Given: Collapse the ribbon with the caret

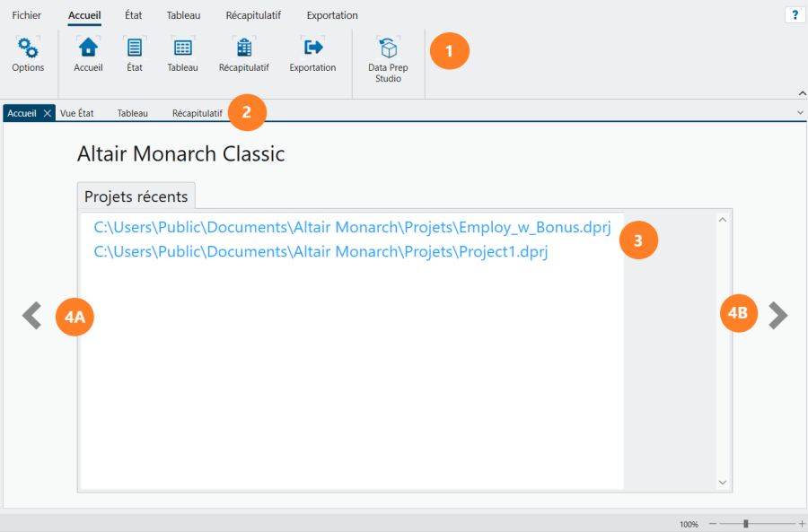Looking at the screenshot, I should tap(802, 93).
